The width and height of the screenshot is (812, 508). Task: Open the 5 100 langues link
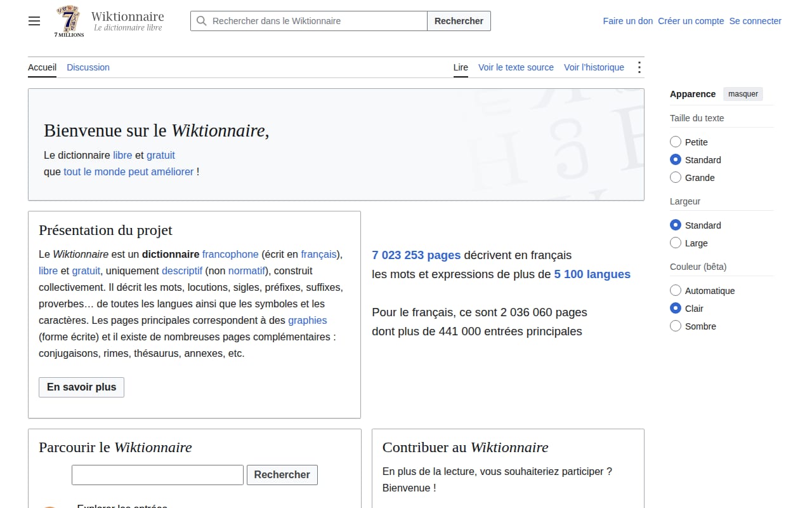(593, 274)
